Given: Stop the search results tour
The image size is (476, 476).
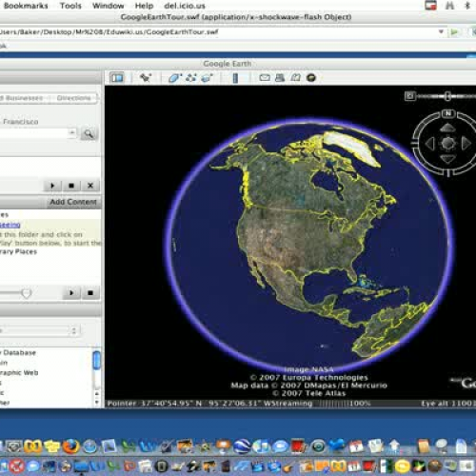Looking at the screenshot, I should (x=71, y=186).
